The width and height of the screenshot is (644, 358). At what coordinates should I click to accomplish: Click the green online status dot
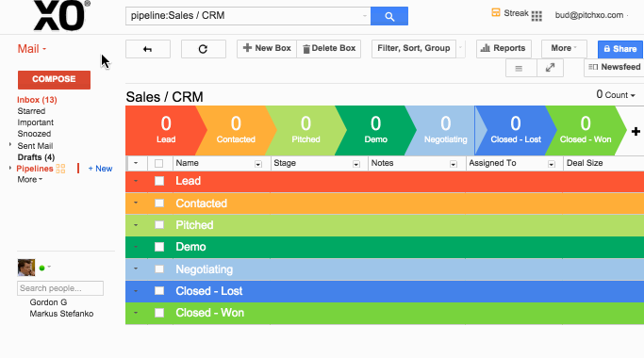(41, 268)
